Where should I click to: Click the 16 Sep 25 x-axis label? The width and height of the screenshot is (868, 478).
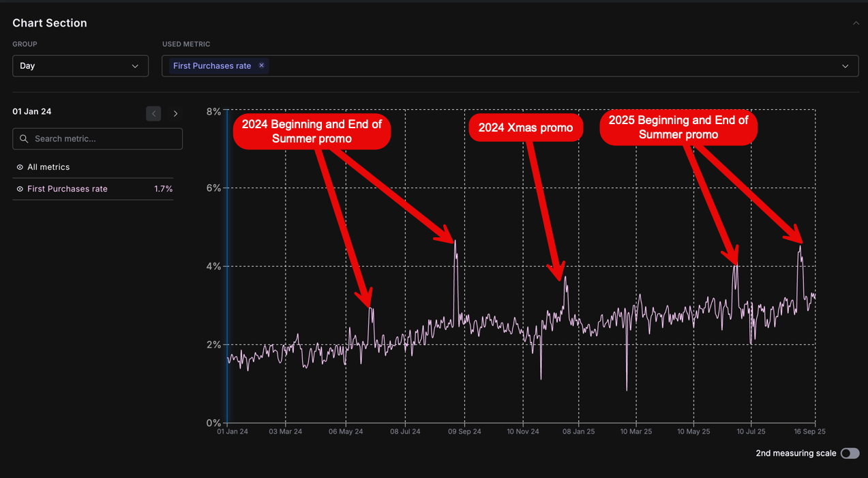click(809, 432)
